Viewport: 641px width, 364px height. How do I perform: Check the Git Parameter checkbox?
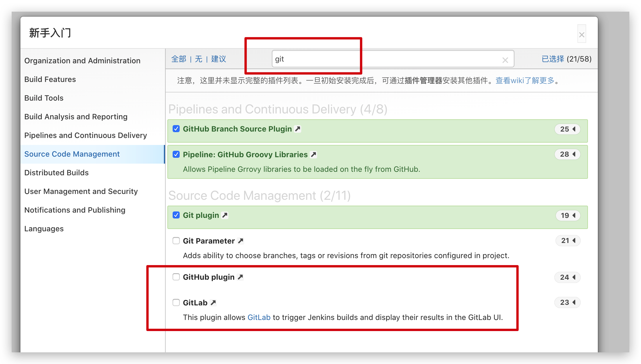point(176,241)
